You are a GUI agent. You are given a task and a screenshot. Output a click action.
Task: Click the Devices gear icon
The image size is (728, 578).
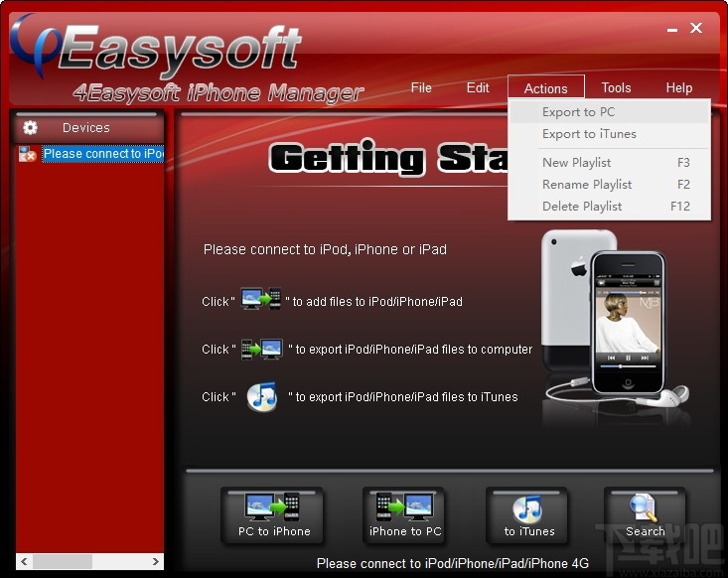(x=30, y=128)
